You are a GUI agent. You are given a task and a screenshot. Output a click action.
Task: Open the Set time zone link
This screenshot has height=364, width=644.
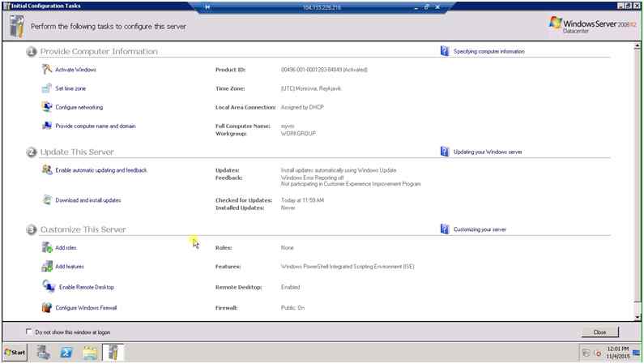(x=70, y=88)
